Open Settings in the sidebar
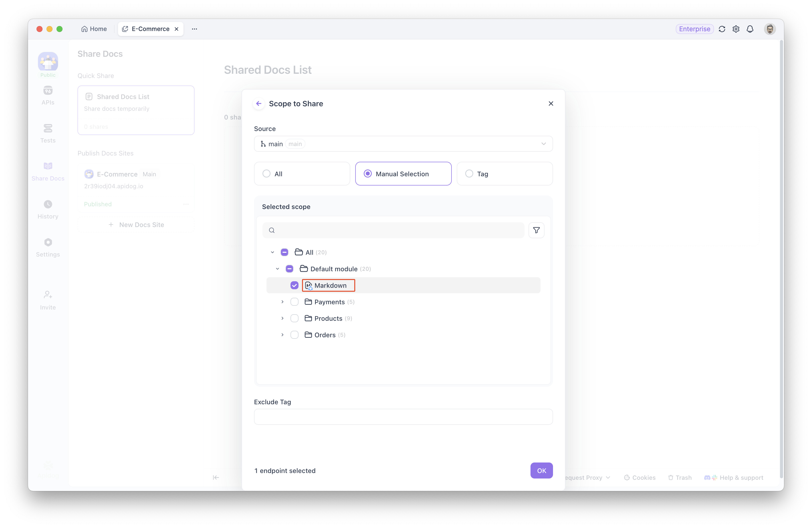 48,247
